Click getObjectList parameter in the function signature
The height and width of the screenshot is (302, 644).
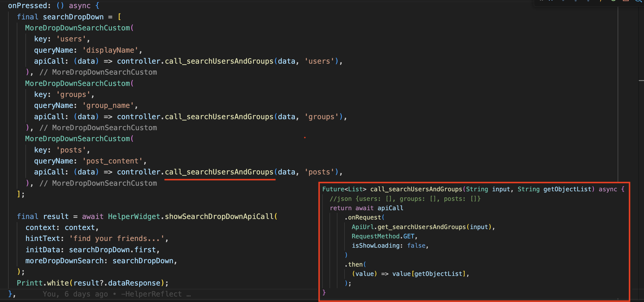pyautogui.click(x=567, y=189)
